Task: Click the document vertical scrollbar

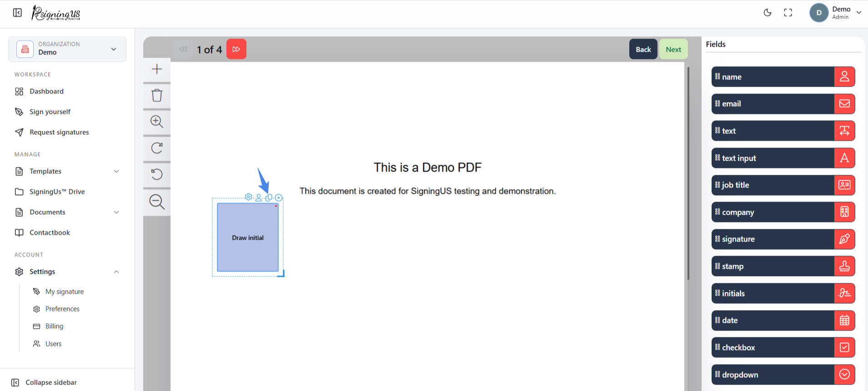Action: (688, 173)
